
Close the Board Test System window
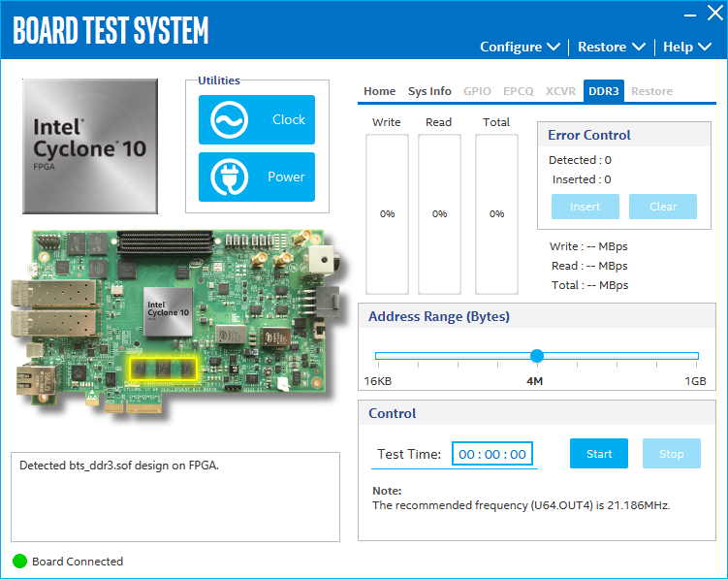(714, 15)
